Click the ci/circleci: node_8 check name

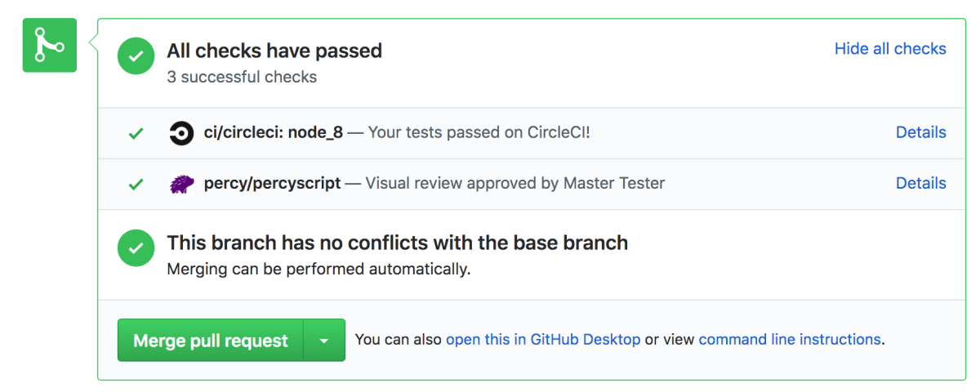[x=274, y=132]
